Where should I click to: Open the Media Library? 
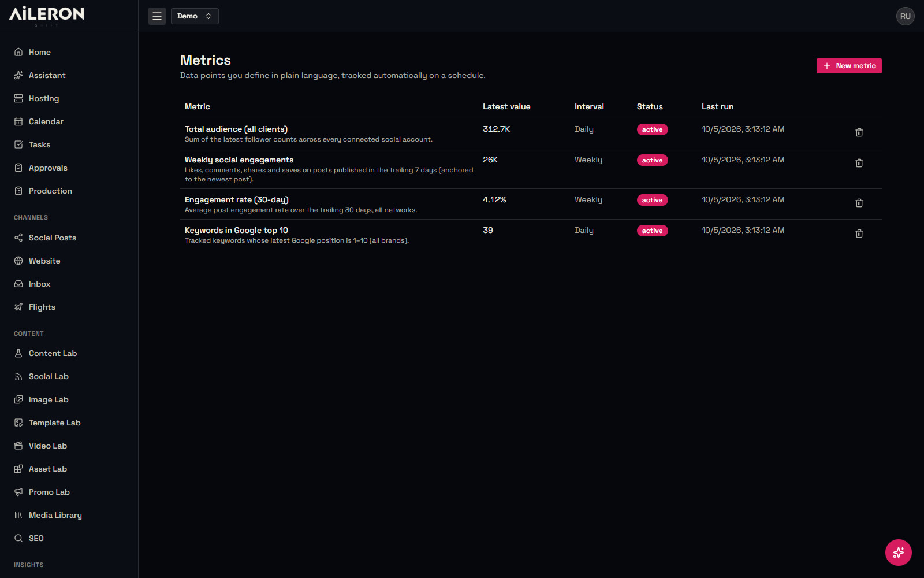[x=69, y=515]
